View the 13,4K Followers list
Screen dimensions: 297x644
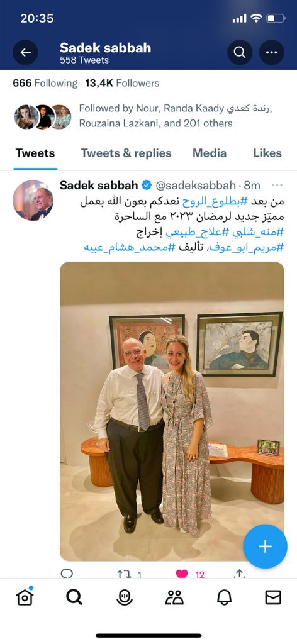(123, 84)
